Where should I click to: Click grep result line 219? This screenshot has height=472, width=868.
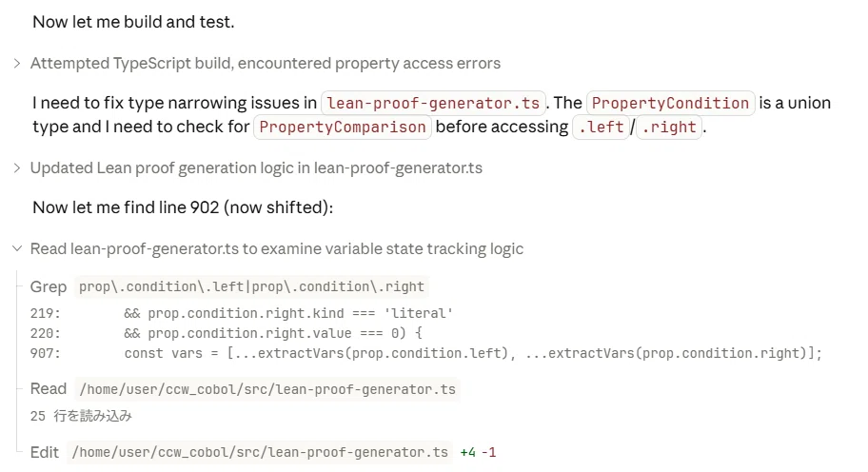click(242, 313)
